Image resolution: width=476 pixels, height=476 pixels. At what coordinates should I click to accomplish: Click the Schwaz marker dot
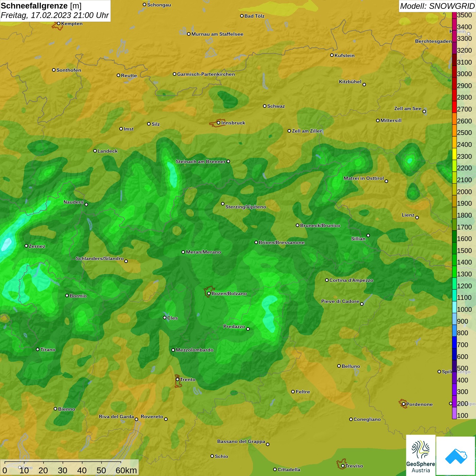pos(265,106)
